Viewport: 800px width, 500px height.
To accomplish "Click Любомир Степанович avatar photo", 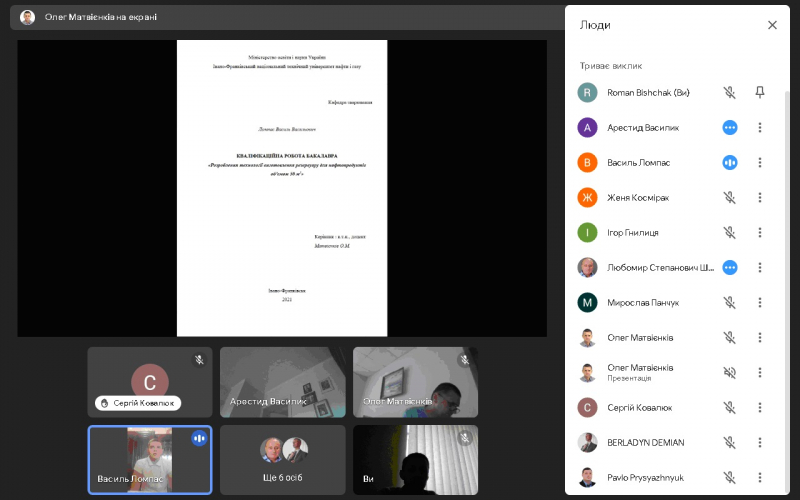I will [x=587, y=267].
